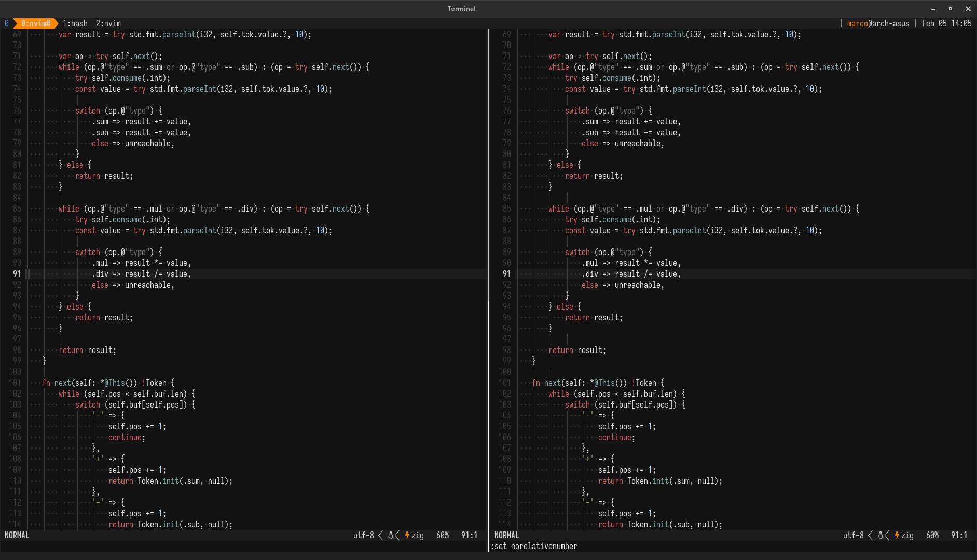The image size is (977, 560).
Task: Click the 91:1 cursor position indicator
Action: 470,535
